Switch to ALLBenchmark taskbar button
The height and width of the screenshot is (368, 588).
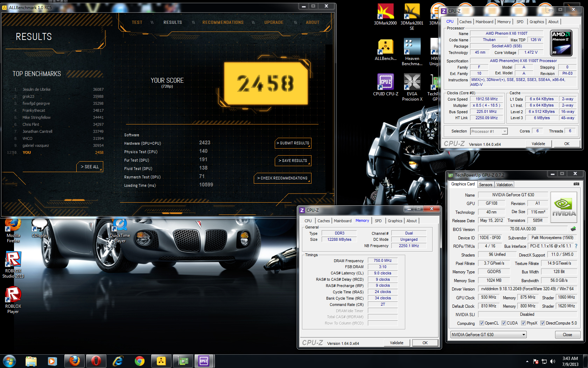click(161, 361)
